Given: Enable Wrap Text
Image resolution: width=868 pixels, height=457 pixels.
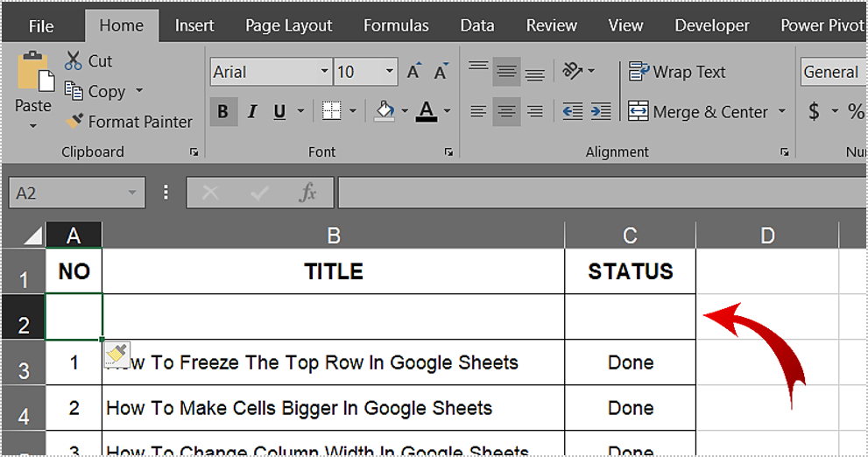Looking at the screenshot, I should click(677, 72).
